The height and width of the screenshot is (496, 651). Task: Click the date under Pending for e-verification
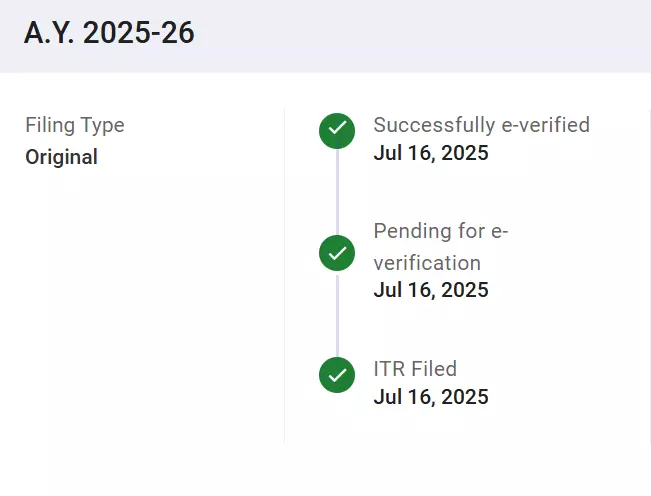[431, 290]
